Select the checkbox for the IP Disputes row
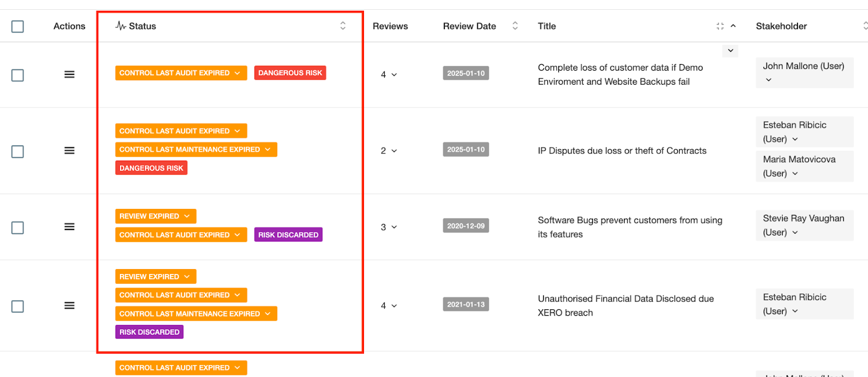The width and height of the screenshot is (868, 377). pos(17,151)
